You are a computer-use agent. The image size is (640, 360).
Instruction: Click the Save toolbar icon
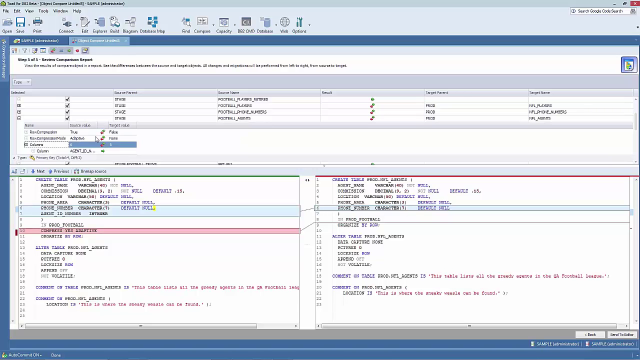tap(20, 25)
